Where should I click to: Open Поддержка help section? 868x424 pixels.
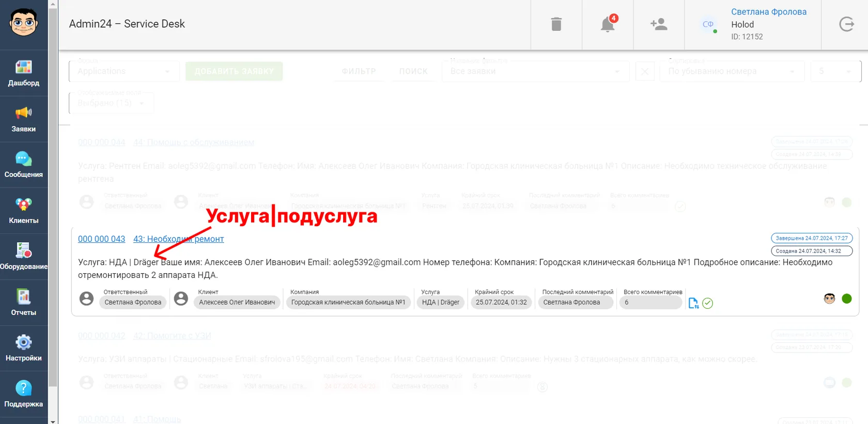24,394
